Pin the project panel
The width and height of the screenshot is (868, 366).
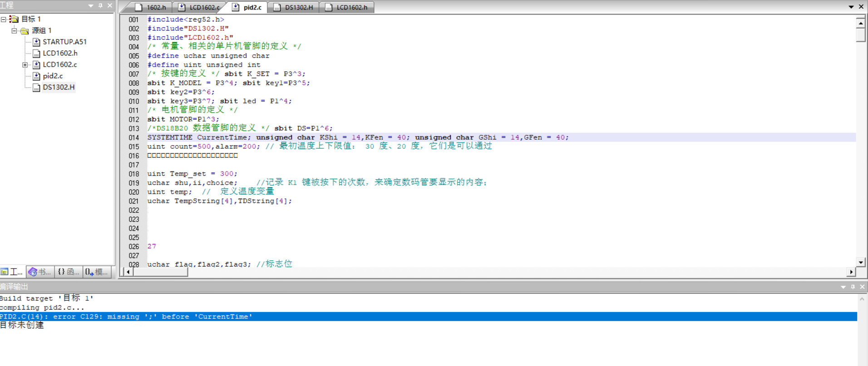100,6
